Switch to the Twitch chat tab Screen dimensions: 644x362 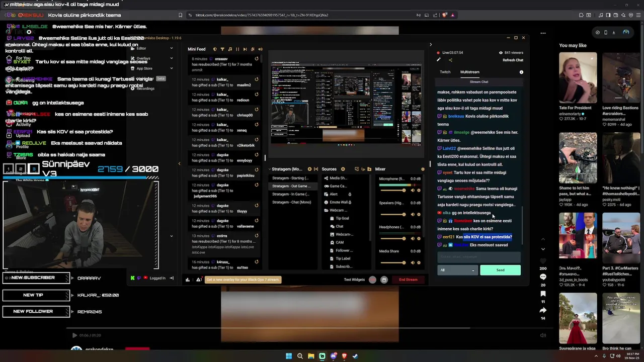pyautogui.click(x=445, y=72)
